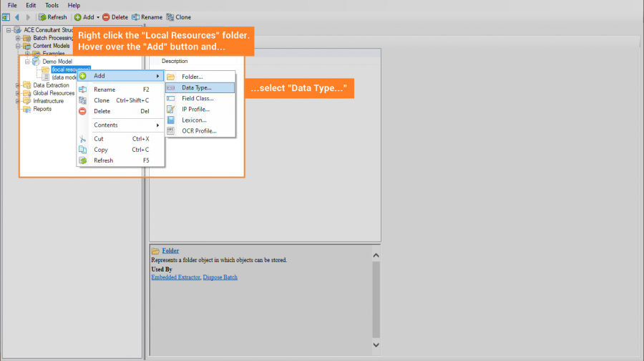Image resolution: width=644 pixels, height=361 pixels.
Task: Expand the Data Extraction node
Action: point(18,85)
